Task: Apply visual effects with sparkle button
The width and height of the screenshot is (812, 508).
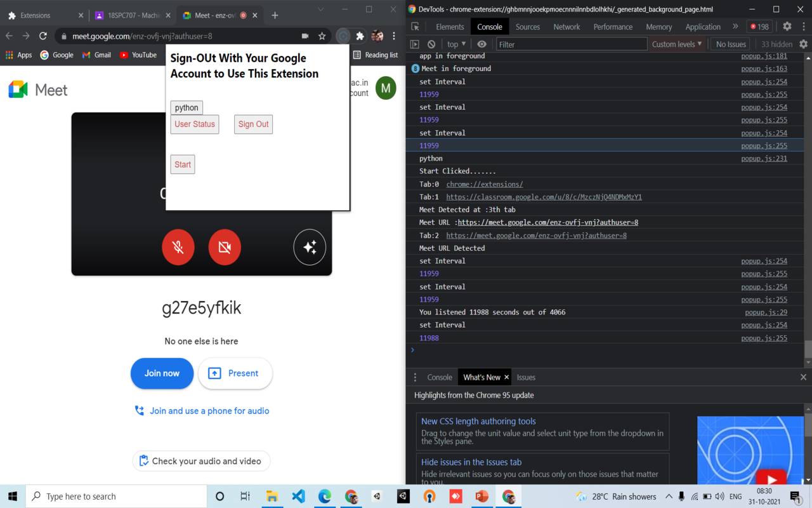Action: tap(310, 247)
